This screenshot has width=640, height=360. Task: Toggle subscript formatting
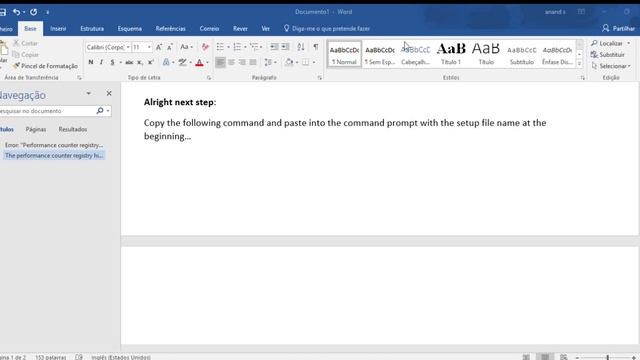(140, 62)
